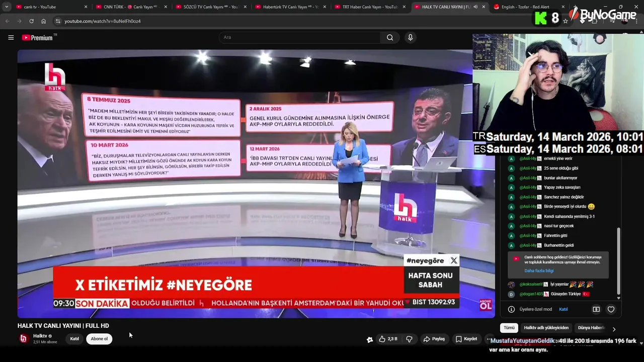Image resolution: width=644 pixels, height=362 pixels.
Task: Open the Halktv channel avatar
Action: 24,338
